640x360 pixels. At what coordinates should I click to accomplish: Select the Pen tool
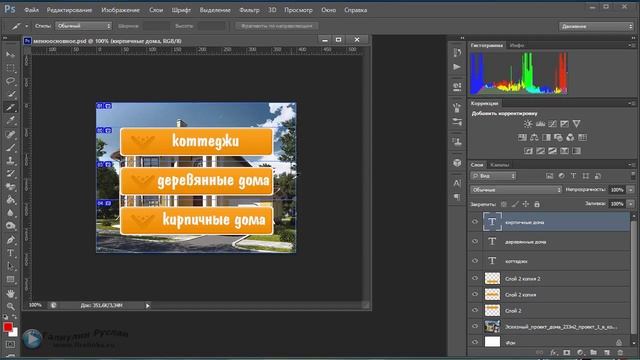10,240
